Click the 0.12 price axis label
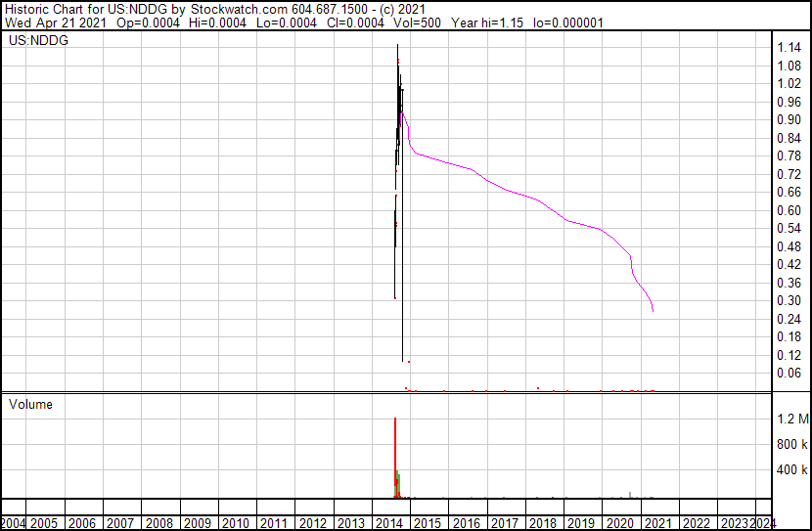 (x=789, y=355)
